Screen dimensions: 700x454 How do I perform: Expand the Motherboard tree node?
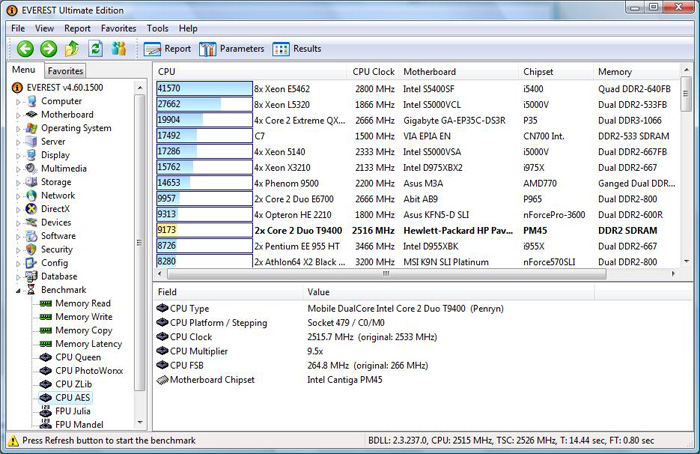[19, 115]
